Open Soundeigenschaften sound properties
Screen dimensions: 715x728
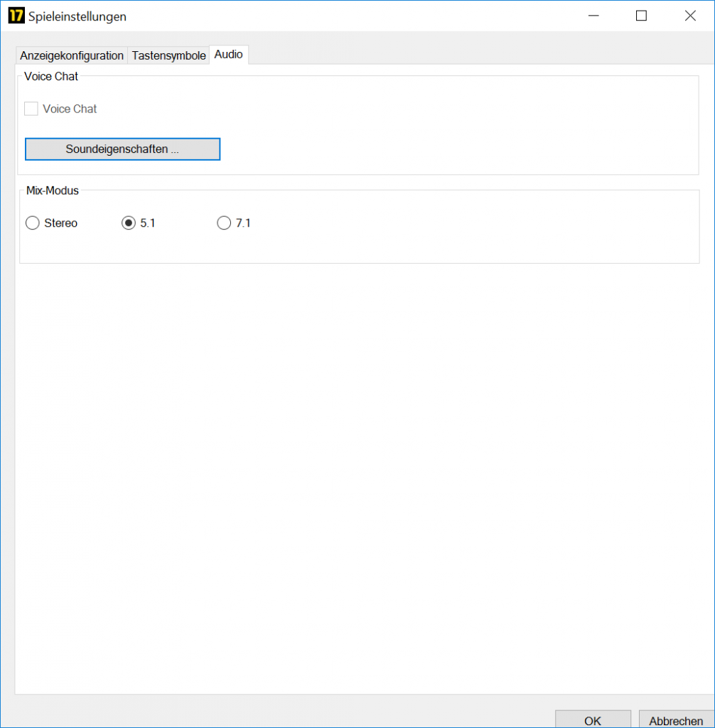coord(122,149)
